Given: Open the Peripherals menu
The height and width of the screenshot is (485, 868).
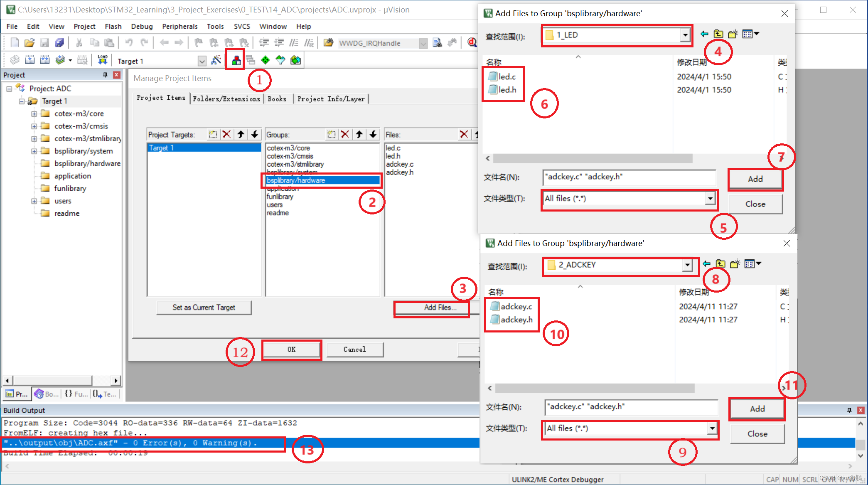Looking at the screenshot, I should (180, 26).
